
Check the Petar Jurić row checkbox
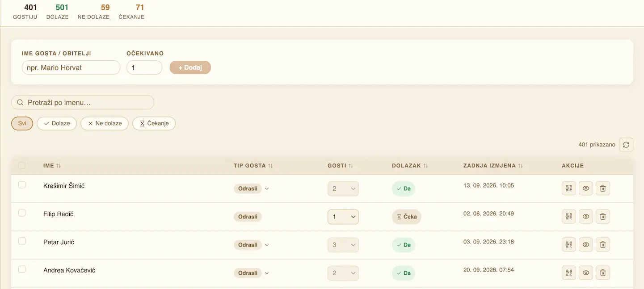pos(22,241)
